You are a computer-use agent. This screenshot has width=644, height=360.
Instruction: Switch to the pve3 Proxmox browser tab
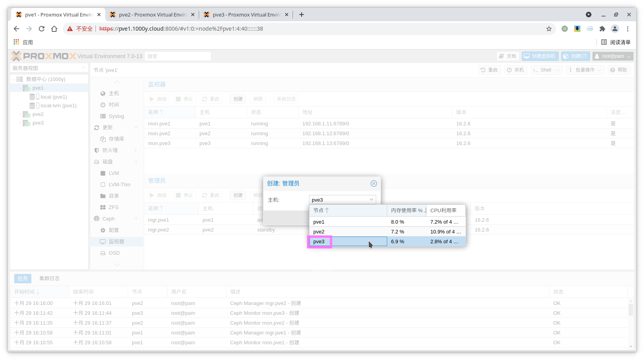click(x=246, y=15)
